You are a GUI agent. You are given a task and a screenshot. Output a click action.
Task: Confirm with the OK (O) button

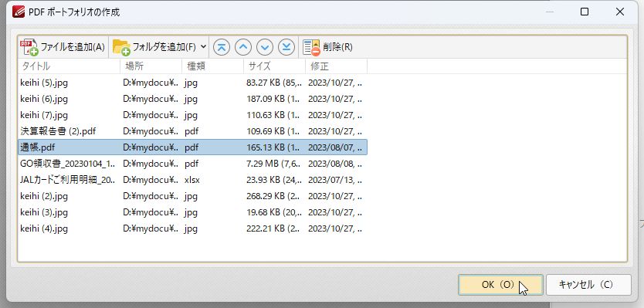(500, 285)
